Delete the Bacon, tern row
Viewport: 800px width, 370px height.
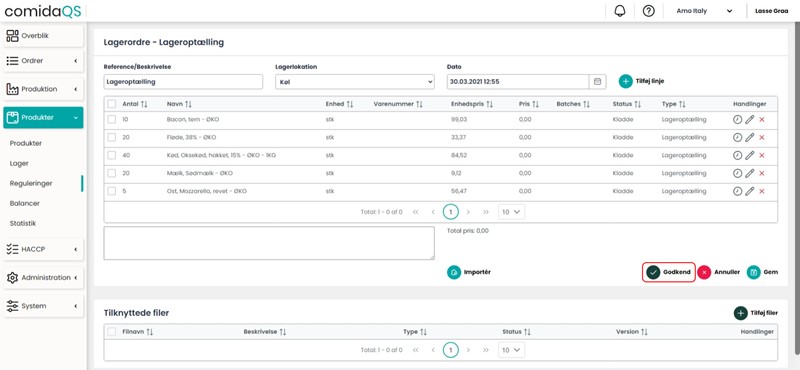pyautogui.click(x=762, y=119)
